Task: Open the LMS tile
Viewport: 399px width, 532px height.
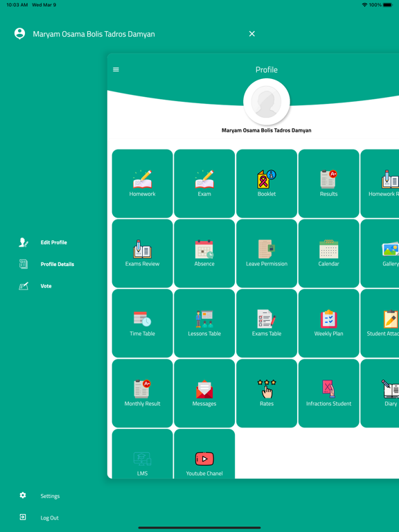Action: click(x=142, y=454)
